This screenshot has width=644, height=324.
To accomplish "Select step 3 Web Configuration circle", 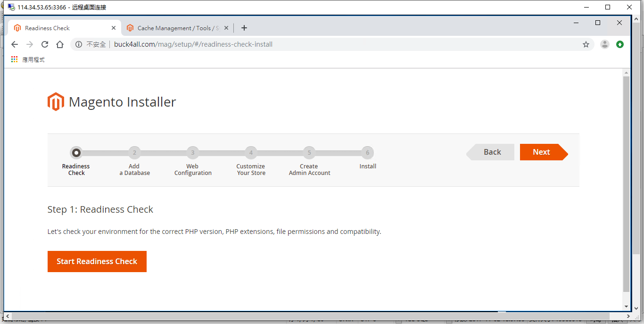I will tap(192, 153).
